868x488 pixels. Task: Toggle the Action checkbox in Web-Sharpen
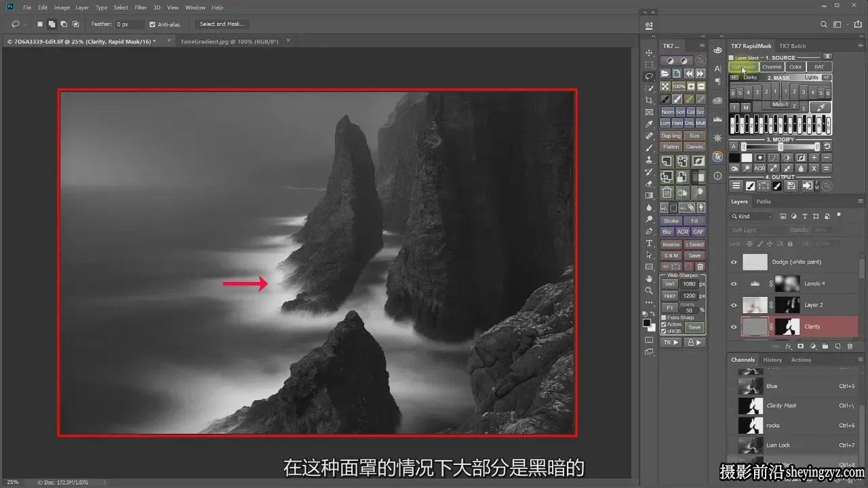coord(664,324)
